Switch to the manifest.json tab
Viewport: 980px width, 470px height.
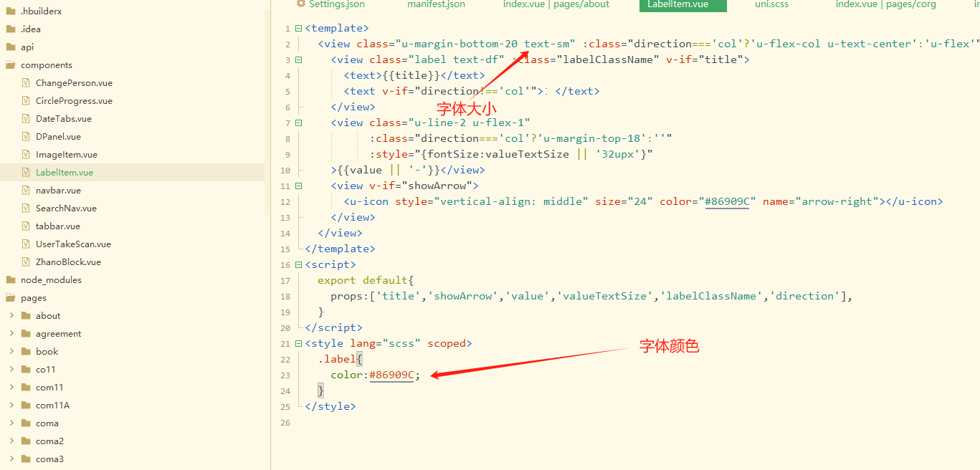pyautogui.click(x=436, y=4)
